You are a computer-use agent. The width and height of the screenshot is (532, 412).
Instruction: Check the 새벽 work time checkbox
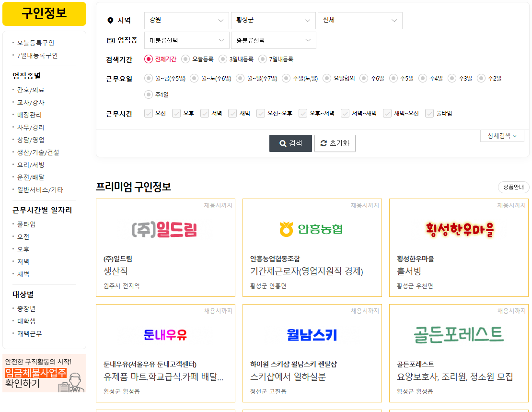pos(232,113)
